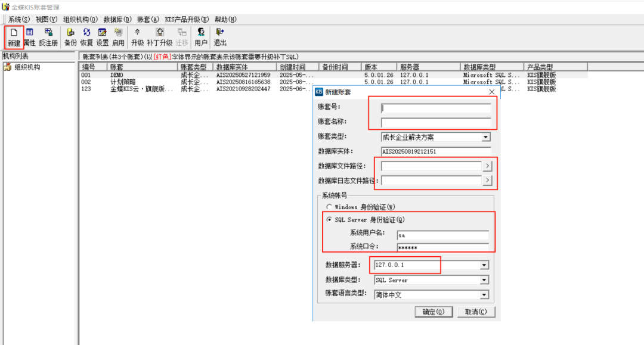Open the 视图(V) menu
Viewport: 644px width, 345px height.
coord(47,19)
